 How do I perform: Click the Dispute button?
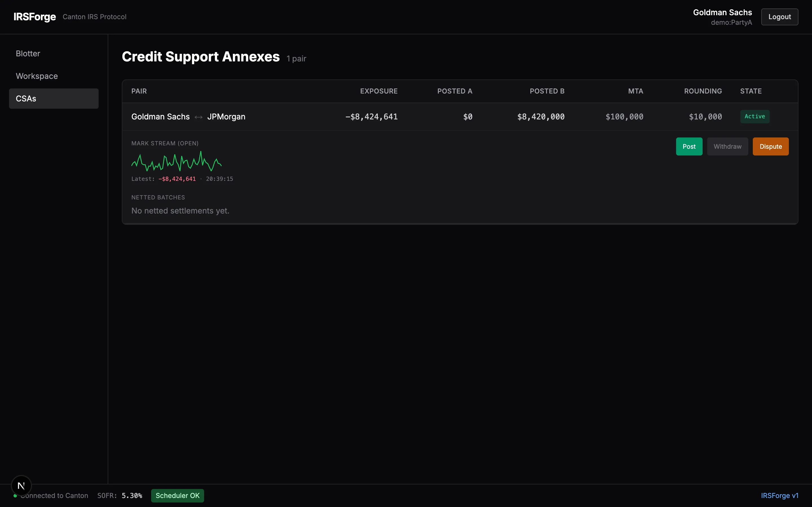click(770, 146)
